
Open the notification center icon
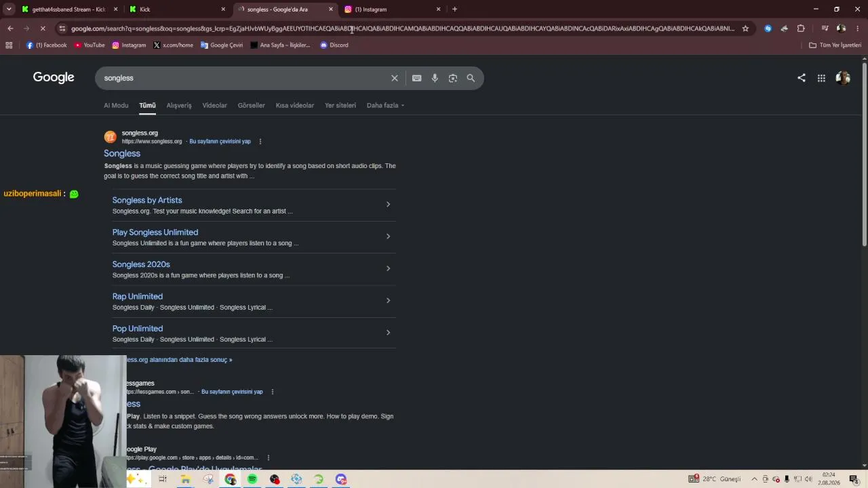pos(854,479)
